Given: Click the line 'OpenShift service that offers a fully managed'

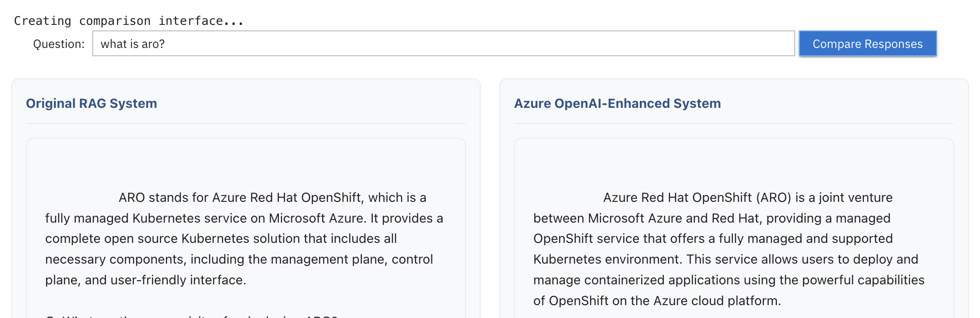Looking at the screenshot, I should point(713,238).
